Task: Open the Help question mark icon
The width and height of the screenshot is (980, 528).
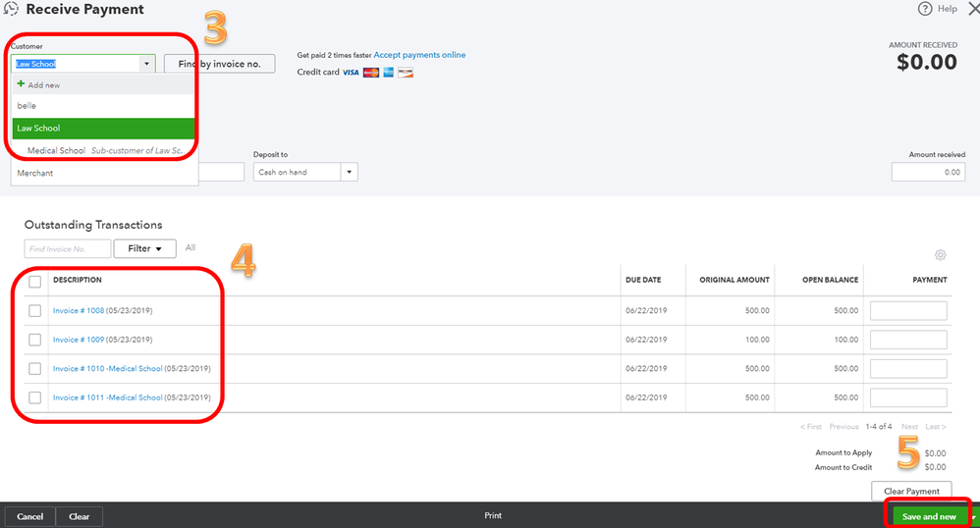Action: pos(924,9)
